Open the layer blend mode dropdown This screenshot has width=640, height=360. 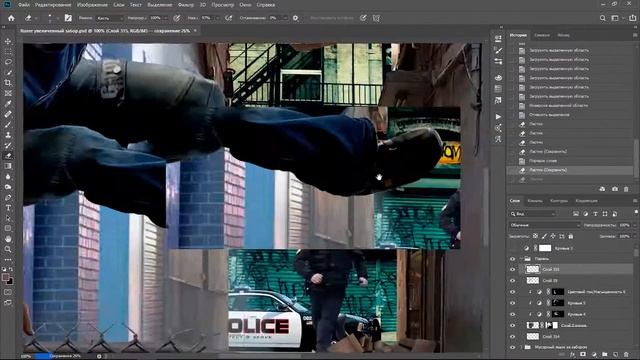click(x=544, y=225)
